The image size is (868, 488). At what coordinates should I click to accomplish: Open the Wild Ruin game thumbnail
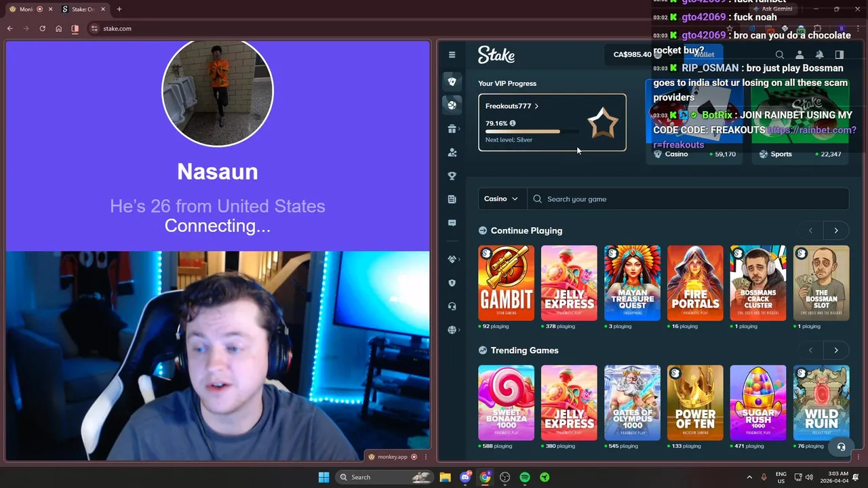[x=821, y=403]
